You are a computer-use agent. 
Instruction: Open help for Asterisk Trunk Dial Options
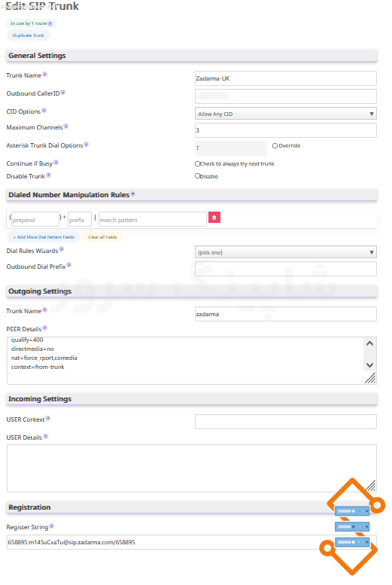point(87,144)
